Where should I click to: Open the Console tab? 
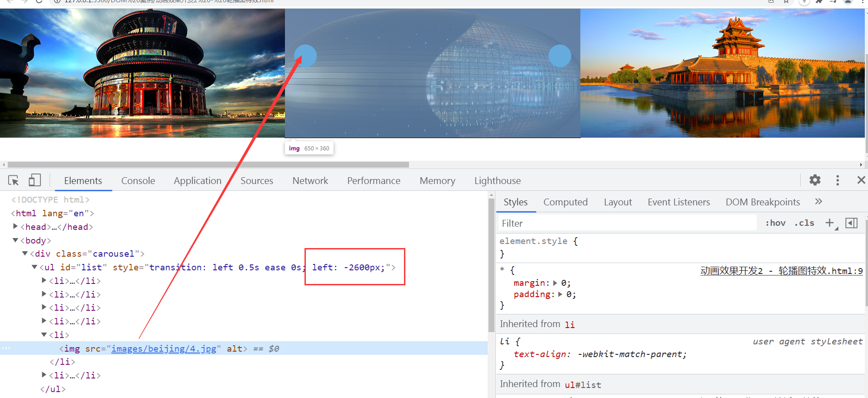[138, 181]
